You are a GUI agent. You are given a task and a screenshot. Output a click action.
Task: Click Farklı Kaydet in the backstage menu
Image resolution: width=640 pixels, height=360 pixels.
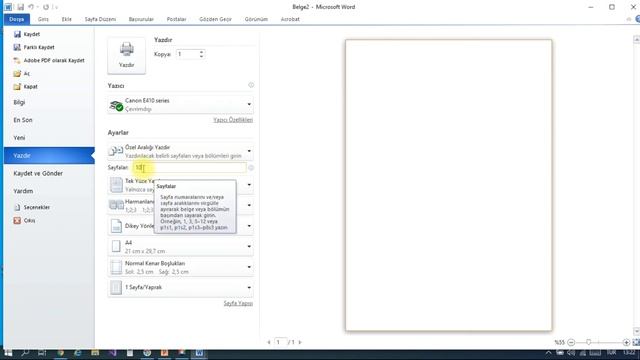34,47
